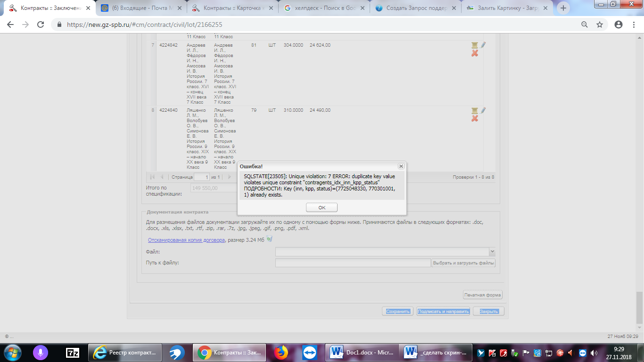Click OK in the error dialog
This screenshot has width=644, height=362.
tap(322, 207)
